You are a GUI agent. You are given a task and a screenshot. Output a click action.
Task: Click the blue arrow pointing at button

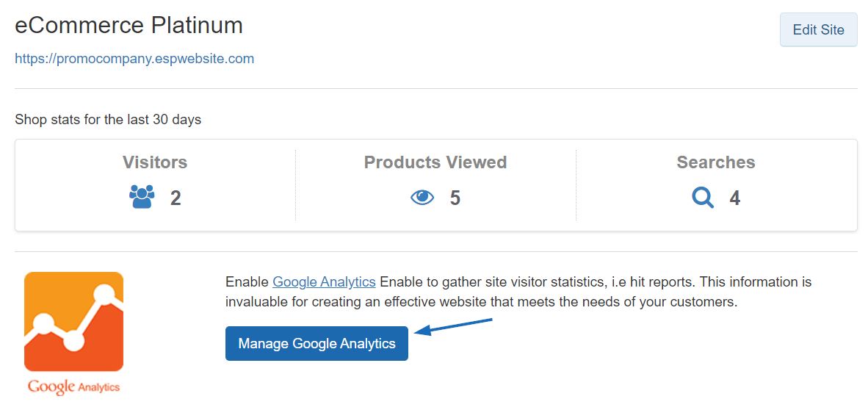[453, 326]
